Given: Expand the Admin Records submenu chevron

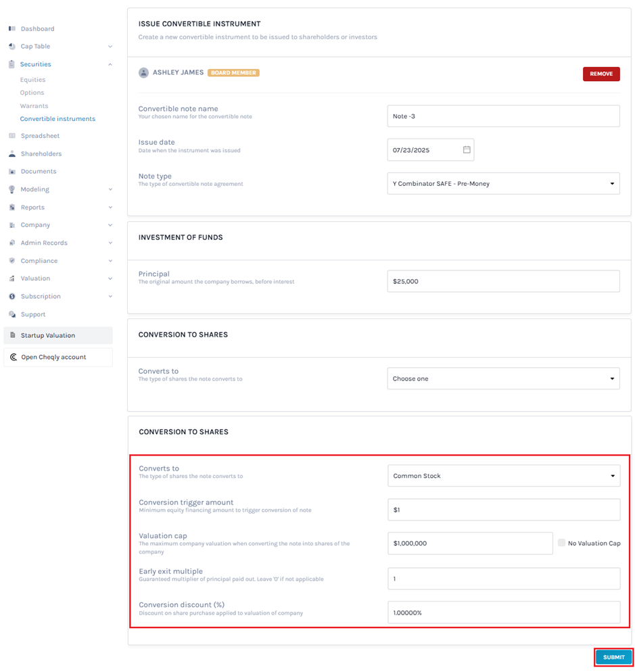Looking at the screenshot, I should [x=110, y=243].
